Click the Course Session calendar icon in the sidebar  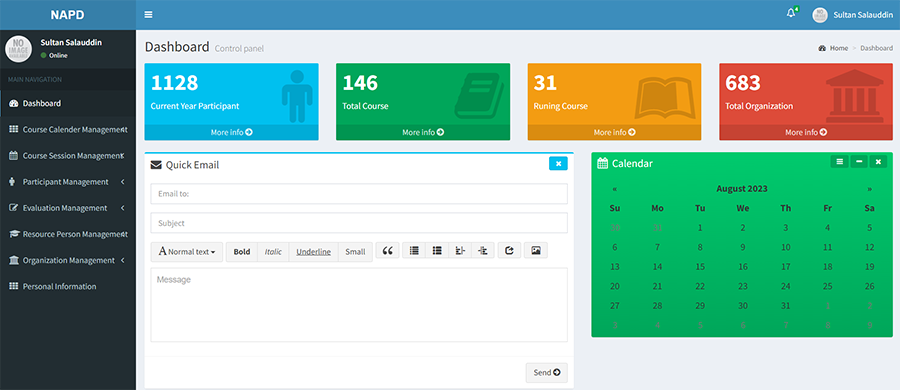click(14, 156)
